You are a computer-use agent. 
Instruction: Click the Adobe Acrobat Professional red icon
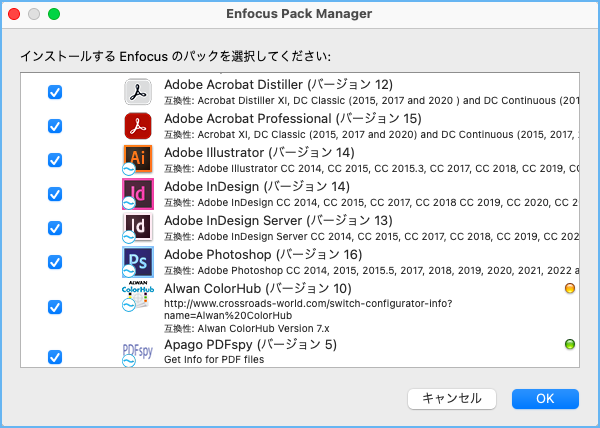[x=138, y=126]
